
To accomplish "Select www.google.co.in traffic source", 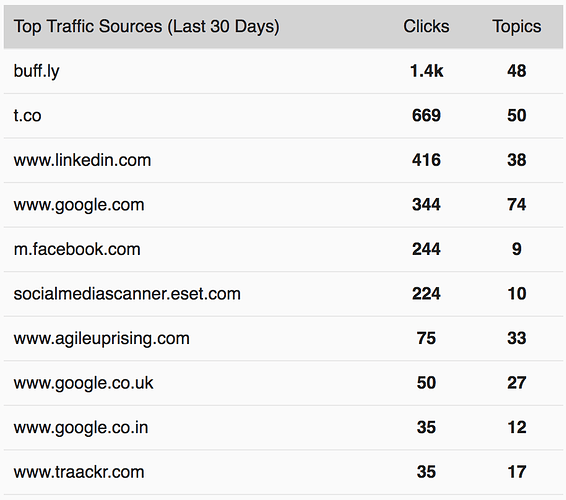I will [x=81, y=428].
